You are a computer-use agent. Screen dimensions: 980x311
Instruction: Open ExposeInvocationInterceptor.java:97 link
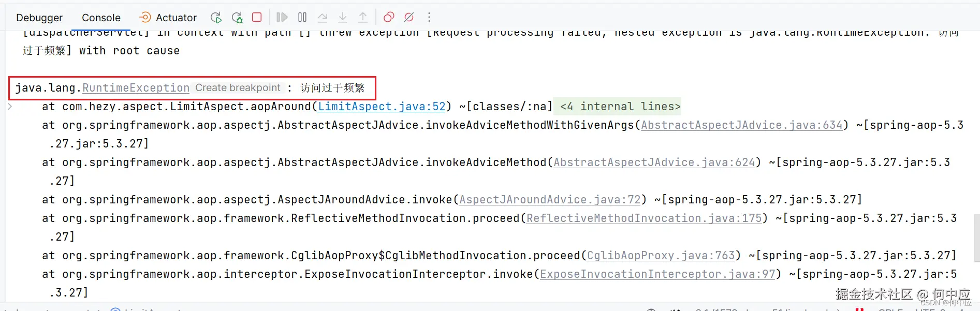coord(657,274)
